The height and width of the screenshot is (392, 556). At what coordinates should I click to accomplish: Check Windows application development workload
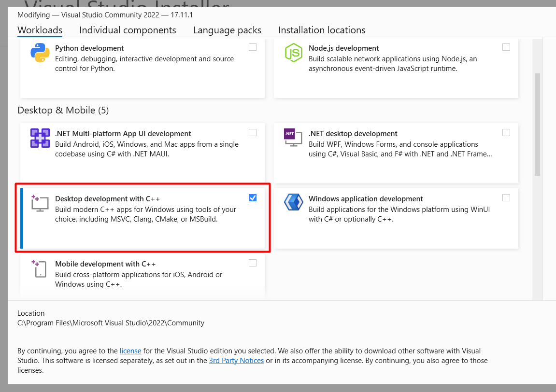(506, 198)
